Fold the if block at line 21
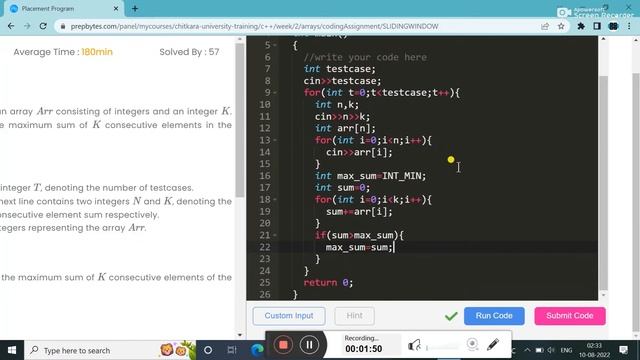 275,236
